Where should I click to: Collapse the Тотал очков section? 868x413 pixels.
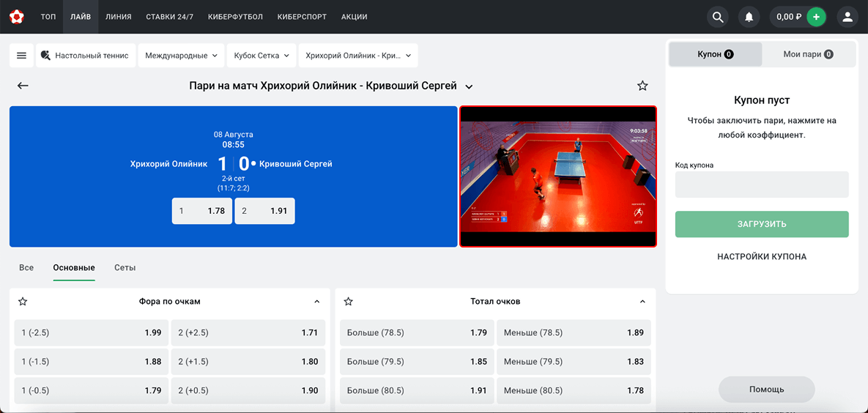pyautogui.click(x=642, y=301)
